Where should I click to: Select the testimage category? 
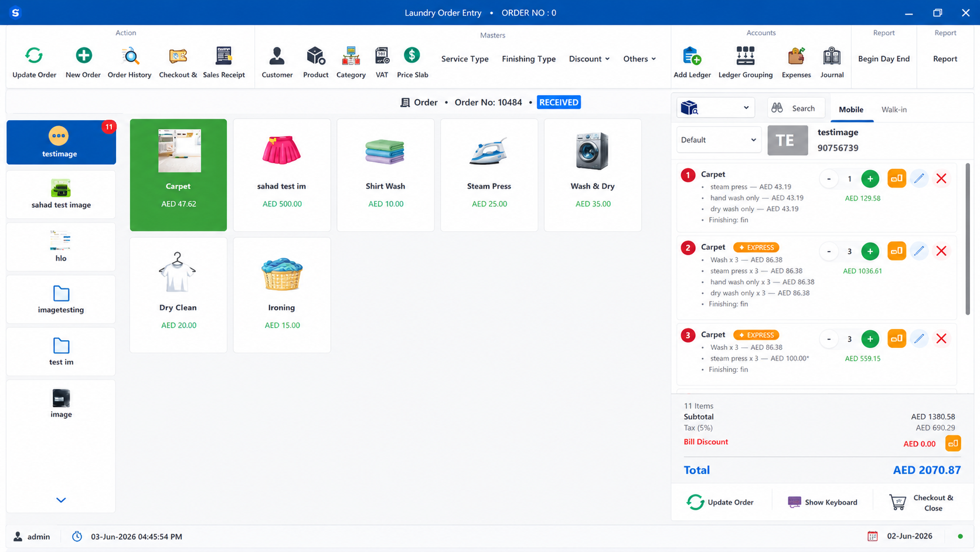tap(61, 142)
